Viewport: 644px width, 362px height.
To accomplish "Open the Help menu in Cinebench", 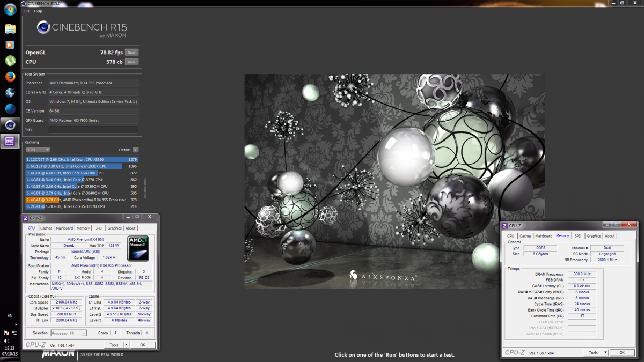I will (38, 11).
